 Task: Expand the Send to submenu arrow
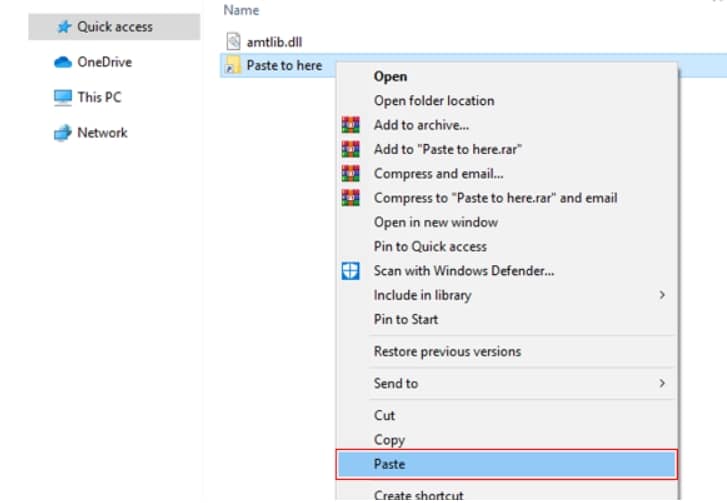pos(662,383)
